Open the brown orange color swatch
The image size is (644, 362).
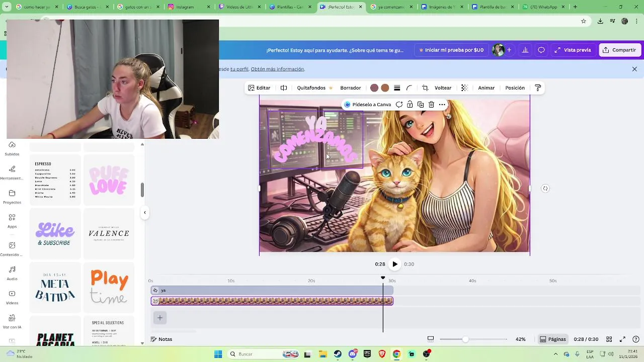click(385, 88)
